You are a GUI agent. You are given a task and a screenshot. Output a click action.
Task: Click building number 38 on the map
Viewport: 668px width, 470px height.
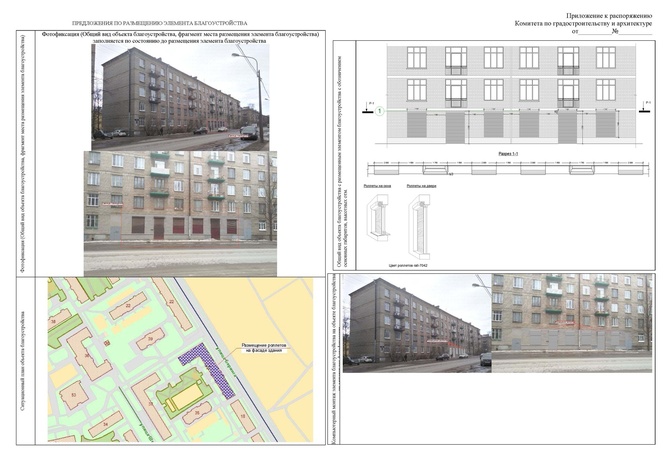53,322
